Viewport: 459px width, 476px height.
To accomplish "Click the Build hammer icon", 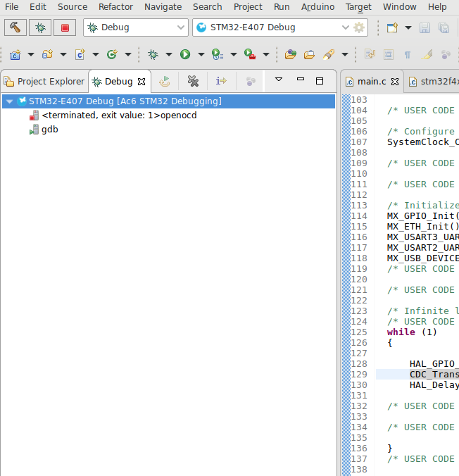I will 15,27.
